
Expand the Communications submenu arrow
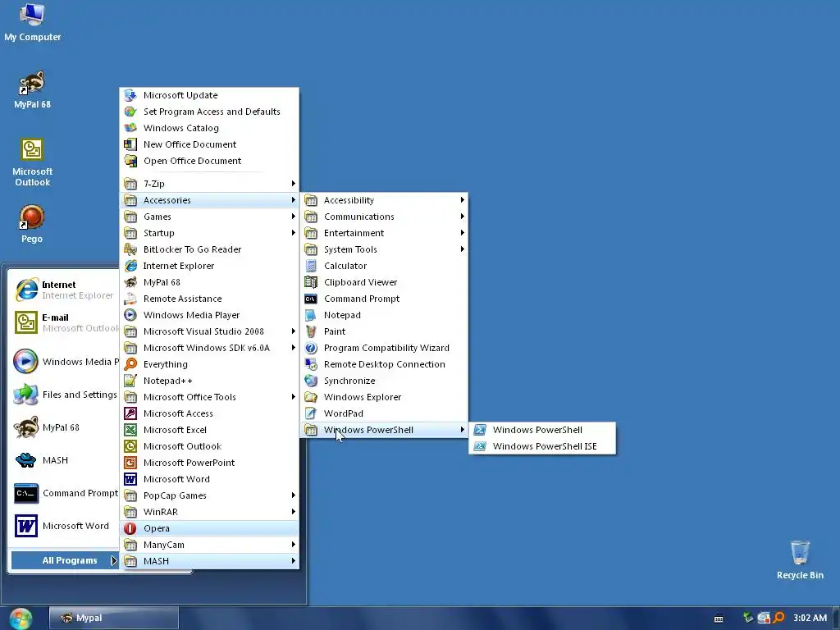[463, 217]
